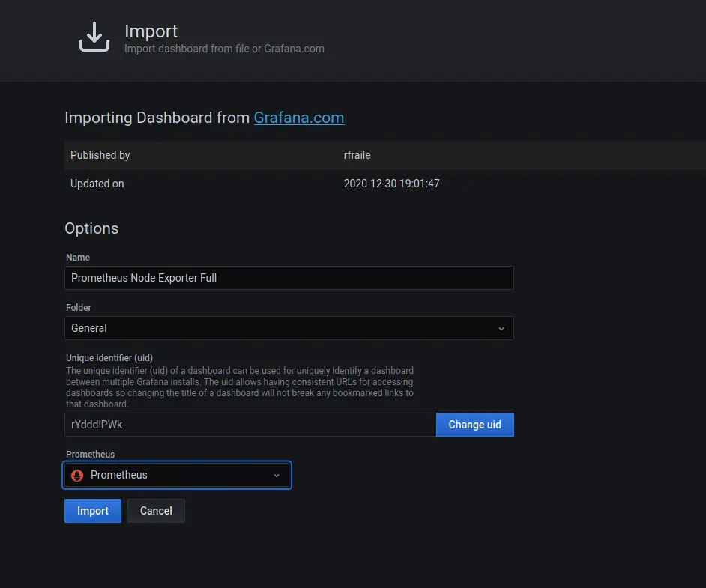Click the Name input field
This screenshot has height=588, width=706.
(x=289, y=278)
